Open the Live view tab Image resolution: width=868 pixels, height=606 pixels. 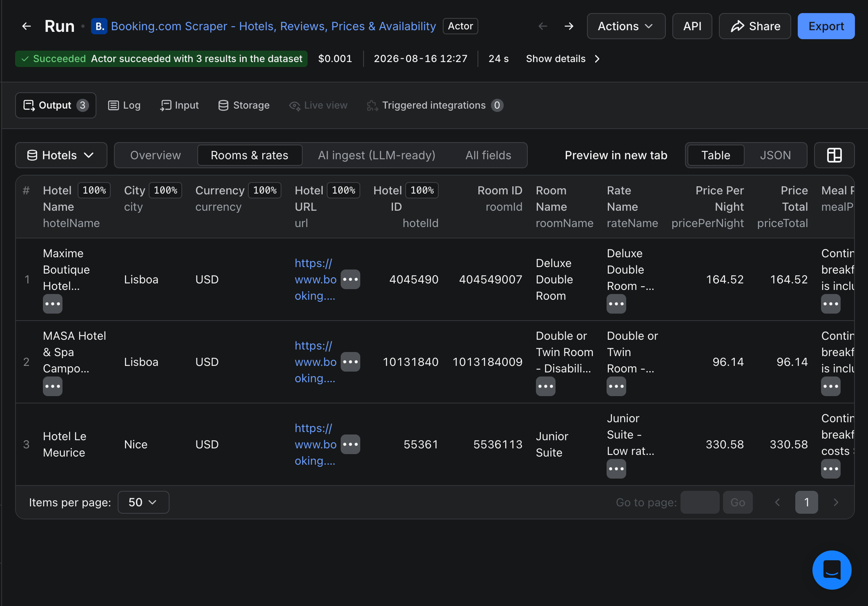point(318,105)
